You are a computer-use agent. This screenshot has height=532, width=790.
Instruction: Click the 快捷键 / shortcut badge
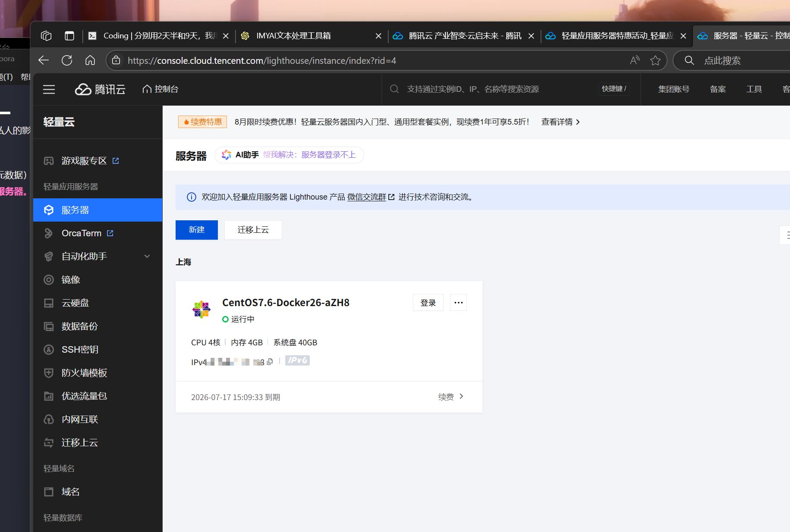[x=614, y=89]
